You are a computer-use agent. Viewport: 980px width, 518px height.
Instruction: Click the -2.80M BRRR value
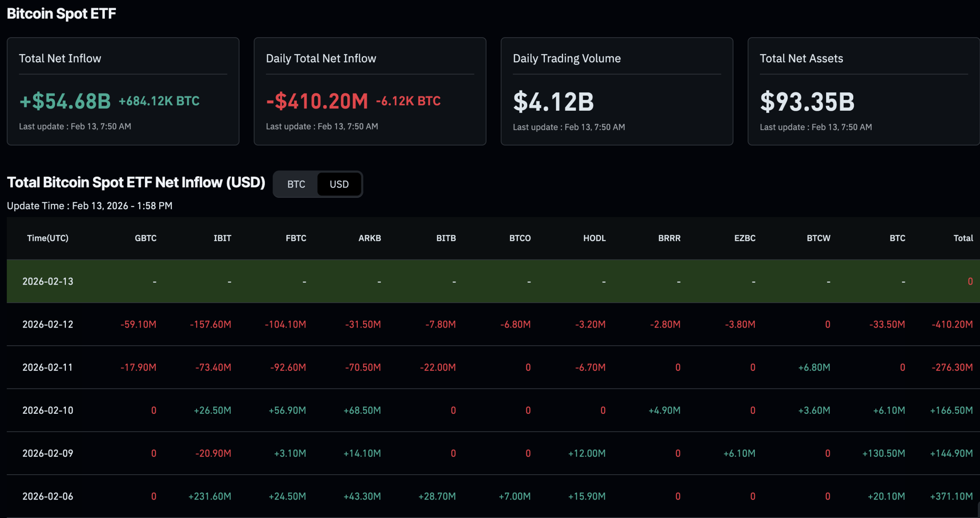click(x=665, y=324)
